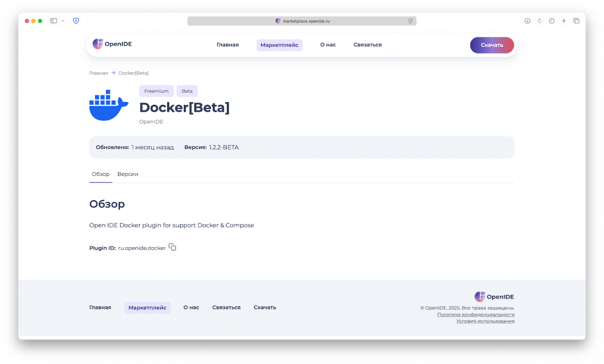Select the Обзор tab
This screenshot has width=604, height=364.
click(101, 174)
